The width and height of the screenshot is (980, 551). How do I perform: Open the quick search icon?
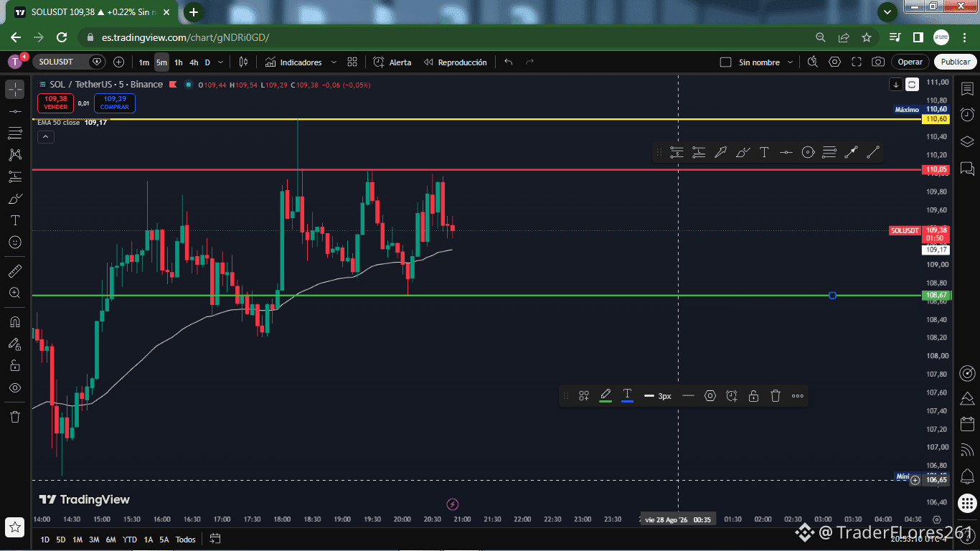pyautogui.click(x=812, y=62)
